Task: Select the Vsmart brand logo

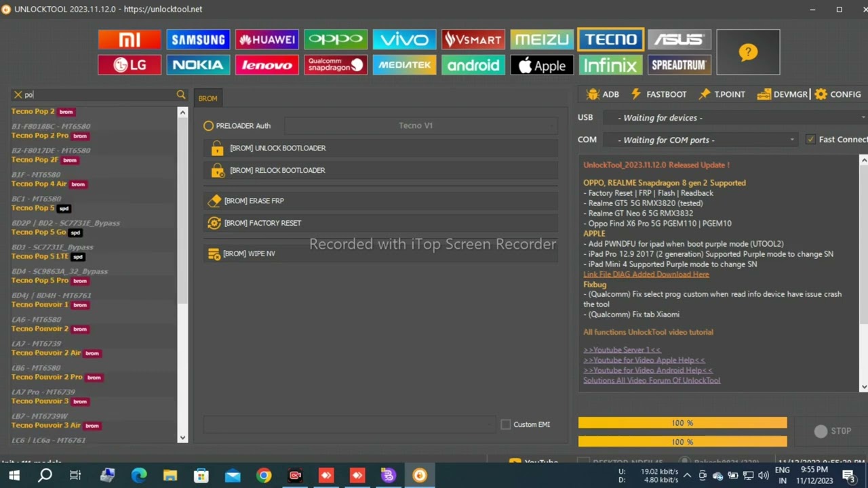Action: click(x=473, y=39)
